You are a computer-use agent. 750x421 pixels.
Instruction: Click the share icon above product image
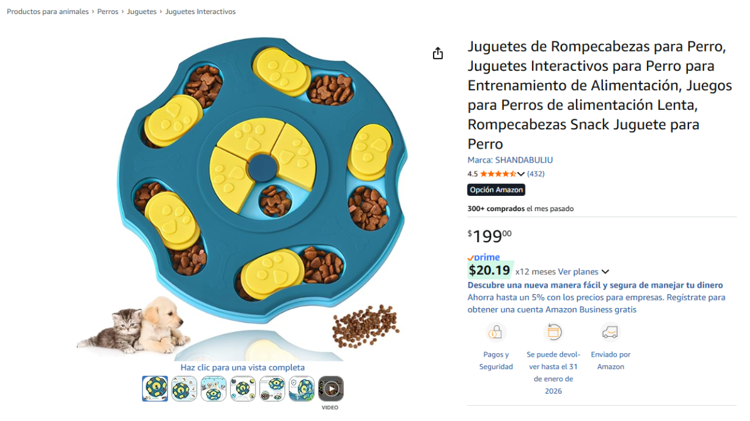(x=438, y=53)
